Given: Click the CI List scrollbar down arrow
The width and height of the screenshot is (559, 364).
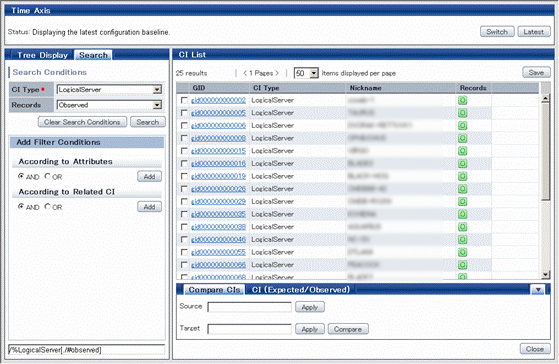Looking at the screenshot, I should (545, 274).
